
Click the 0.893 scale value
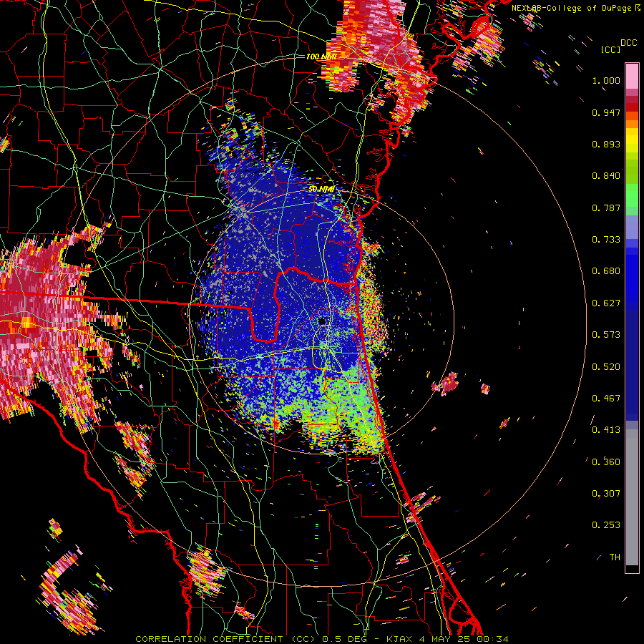click(606, 144)
